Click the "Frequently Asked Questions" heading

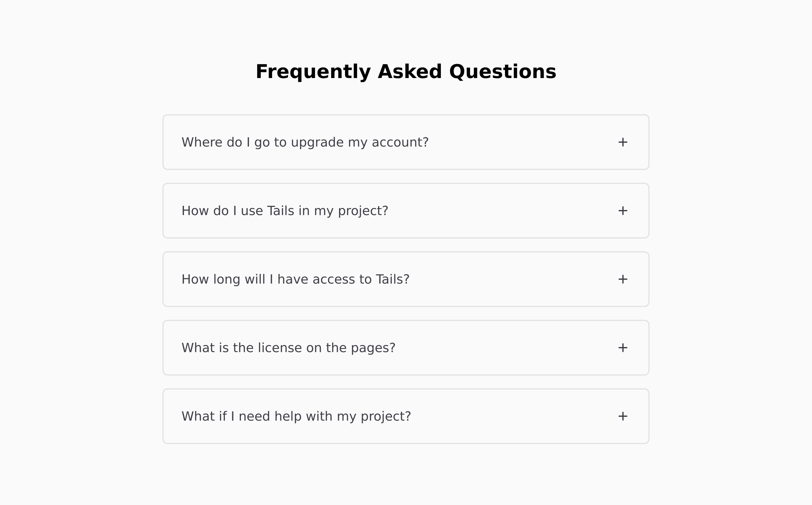(406, 72)
